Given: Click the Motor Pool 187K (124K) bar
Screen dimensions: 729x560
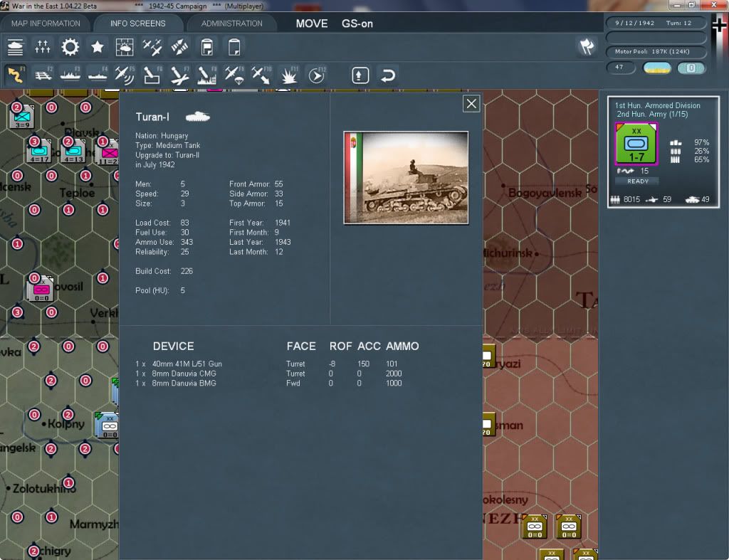Looking at the screenshot, I should coord(656,51).
